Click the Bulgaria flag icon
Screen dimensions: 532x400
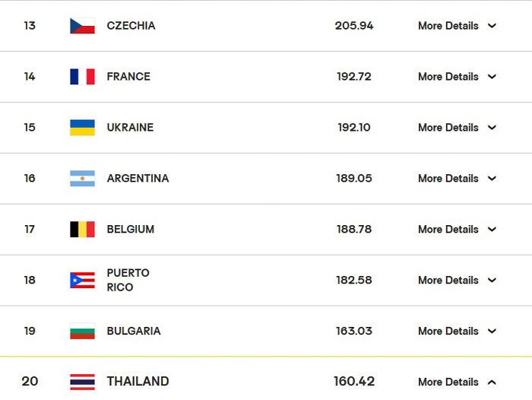click(x=82, y=332)
